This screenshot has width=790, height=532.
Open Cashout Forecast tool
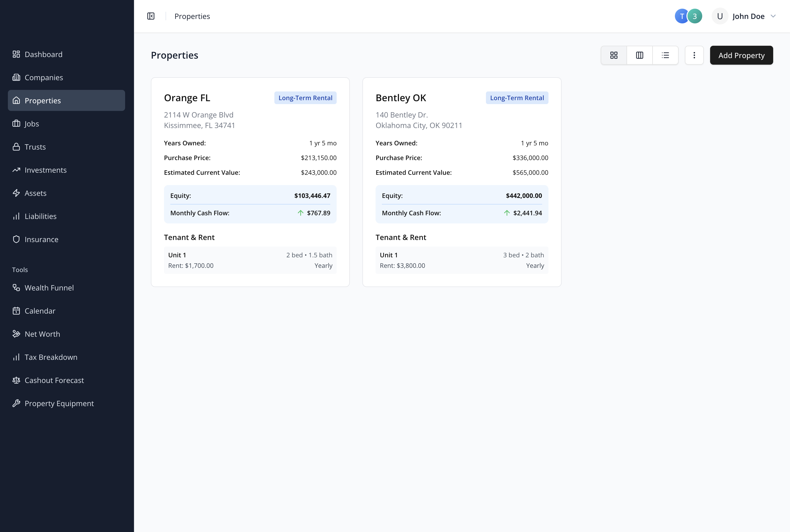pyautogui.click(x=66, y=380)
